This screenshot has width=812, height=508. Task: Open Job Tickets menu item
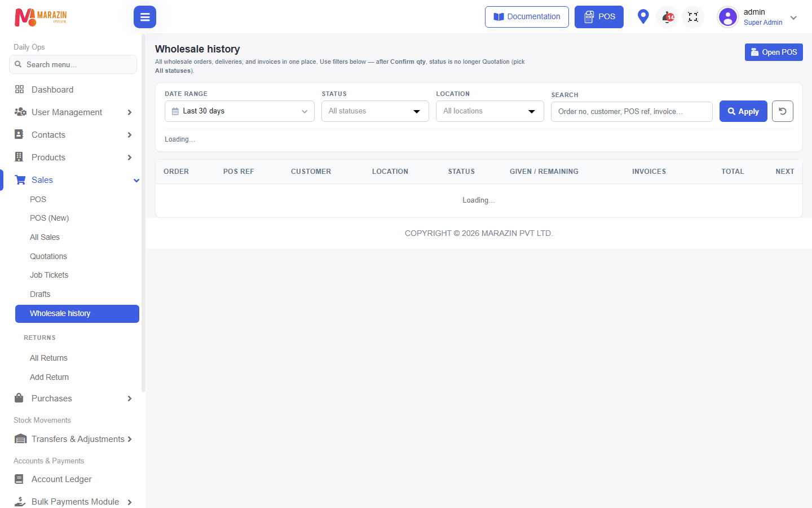pos(49,275)
